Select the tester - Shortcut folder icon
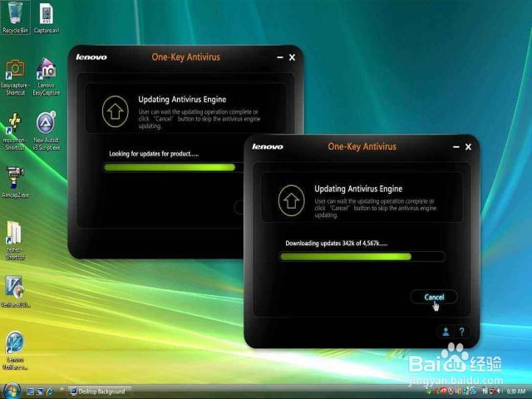532x399 pixels. (15, 240)
